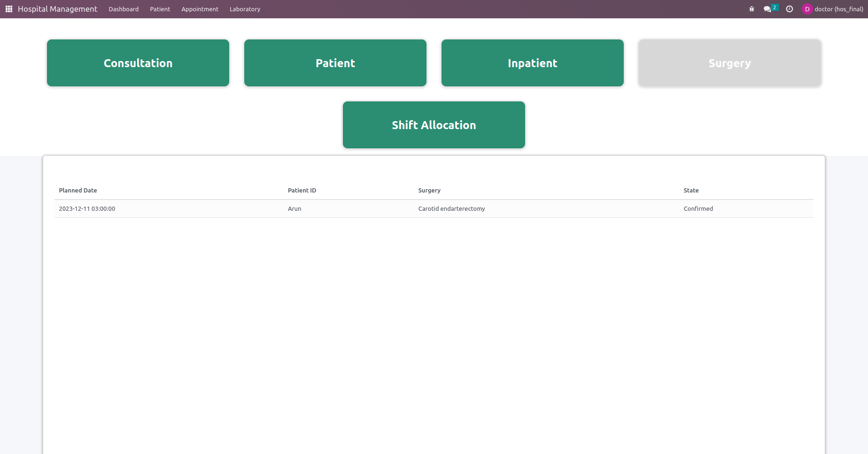Select the greyed Surgery card
868x454 pixels.
pos(730,63)
